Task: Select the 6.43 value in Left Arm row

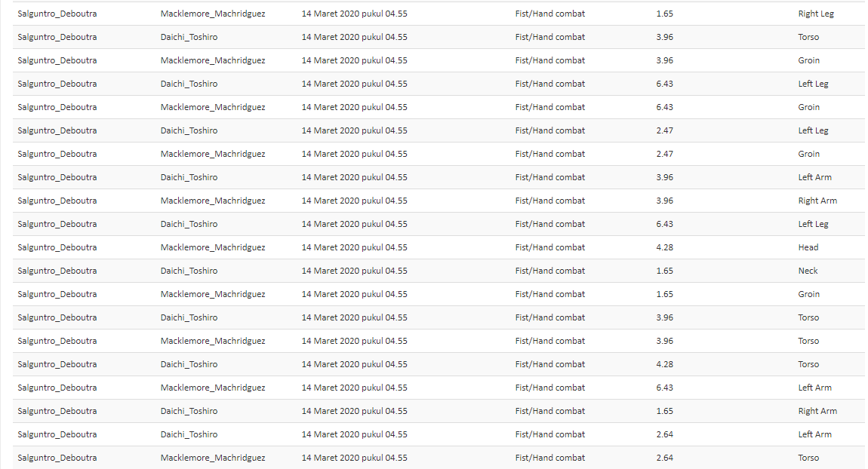Action: (664, 388)
